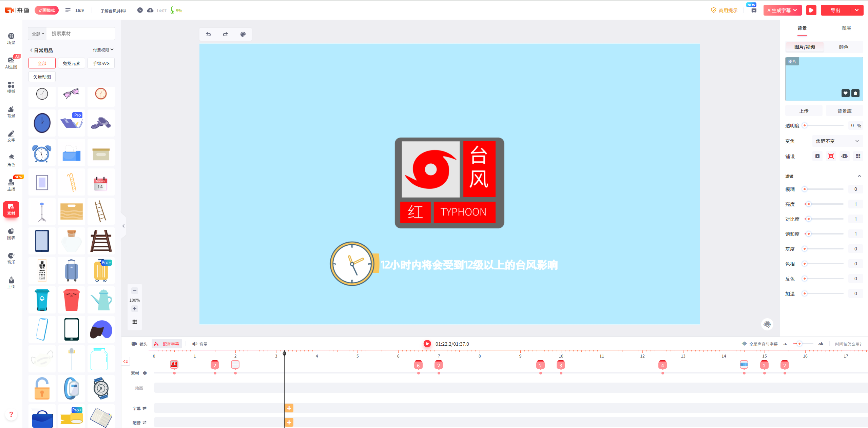
Task: Toggle the 字幕 track swap icon
Action: tap(144, 408)
